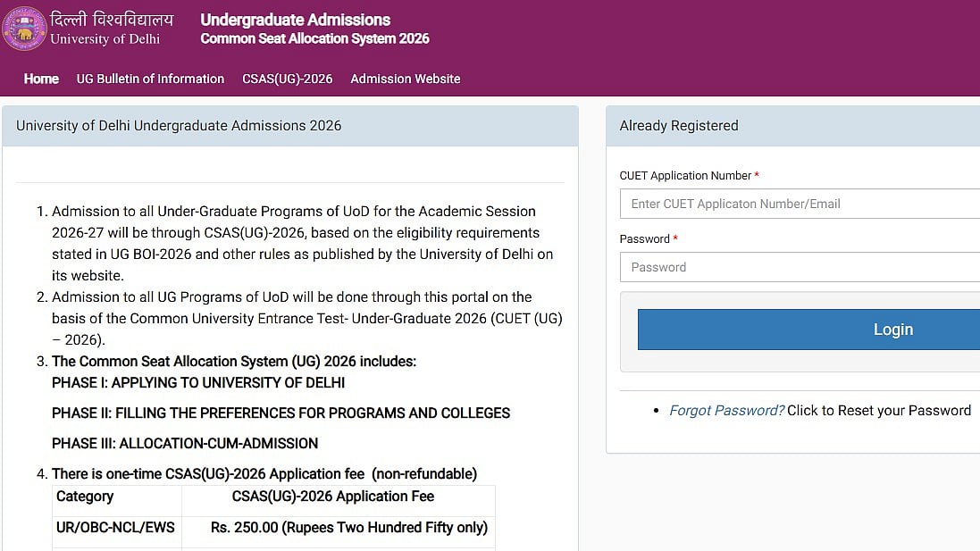Screen dimensions: 980x551
Task: Click the 'Already Registered' panel heading
Action: click(679, 126)
